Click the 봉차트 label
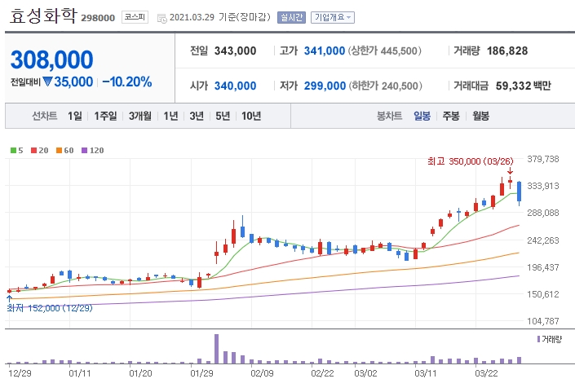Image resolution: width=575 pixels, height=392 pixels. [389, 117]
